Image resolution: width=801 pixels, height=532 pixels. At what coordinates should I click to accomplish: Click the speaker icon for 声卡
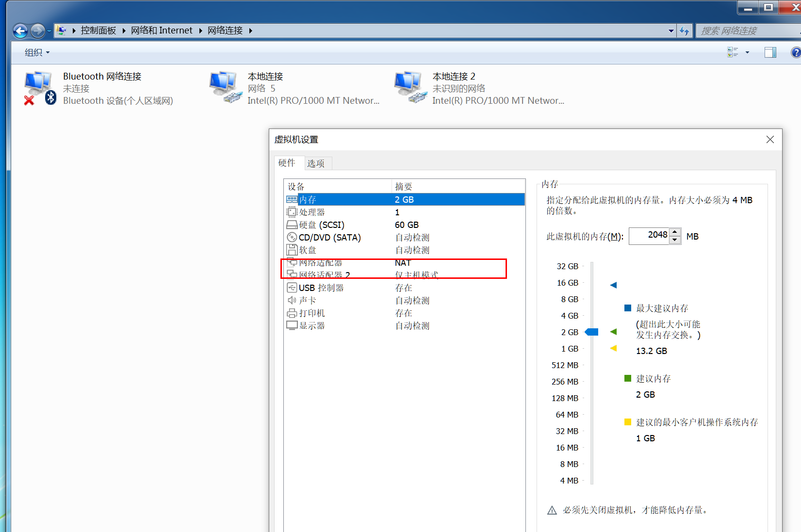(292, 300)
